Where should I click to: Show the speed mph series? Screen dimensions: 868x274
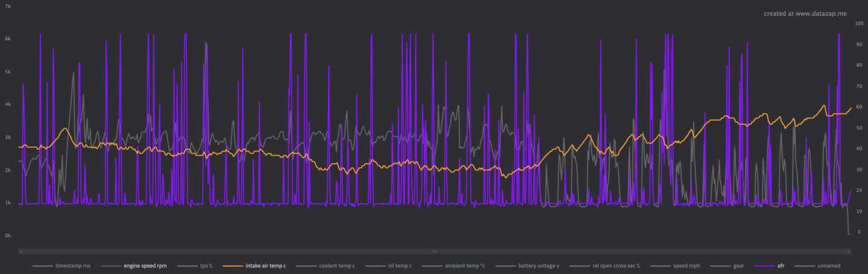coord(675,266)
